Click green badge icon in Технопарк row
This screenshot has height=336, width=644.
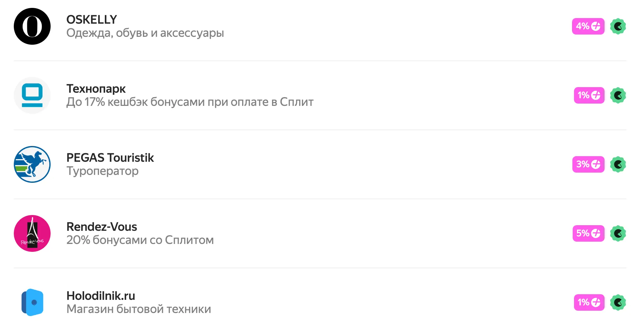point(618,95)
